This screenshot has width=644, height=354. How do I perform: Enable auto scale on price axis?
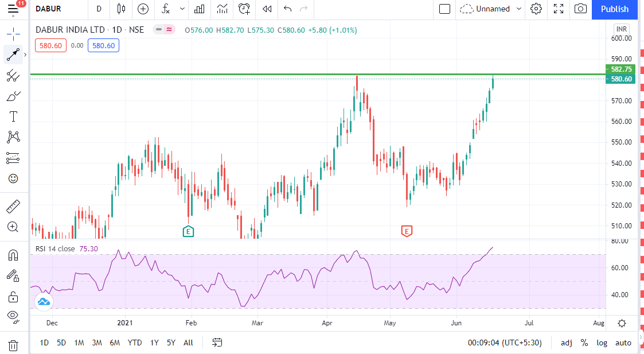(x=623, y=343)
